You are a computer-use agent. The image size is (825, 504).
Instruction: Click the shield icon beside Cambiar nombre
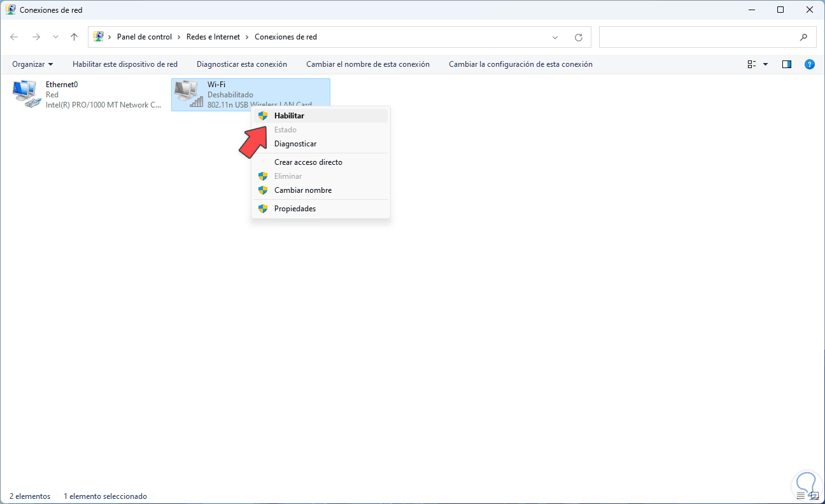262,190
